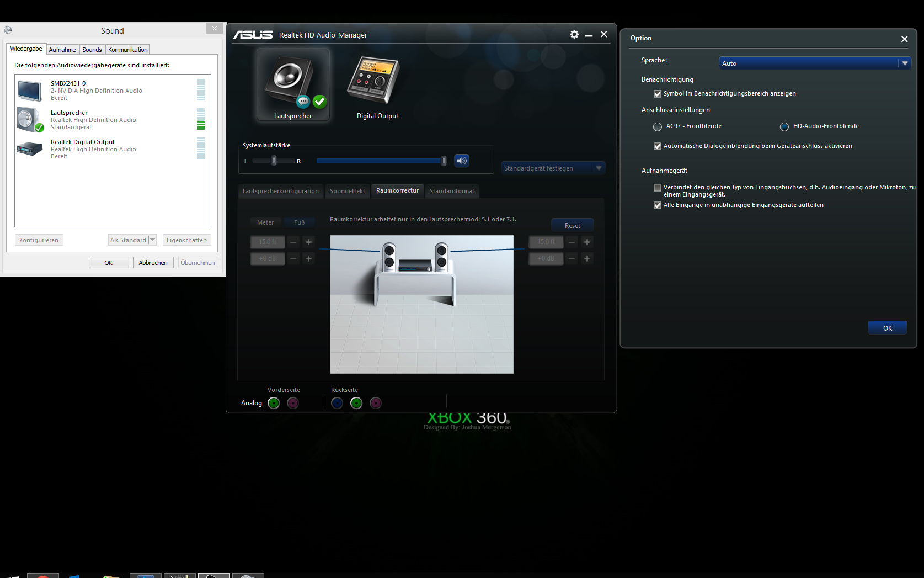Viewport: 924px width, 578px height.
Task: Mute system volume with the speaker button
Action: [462, 161]
